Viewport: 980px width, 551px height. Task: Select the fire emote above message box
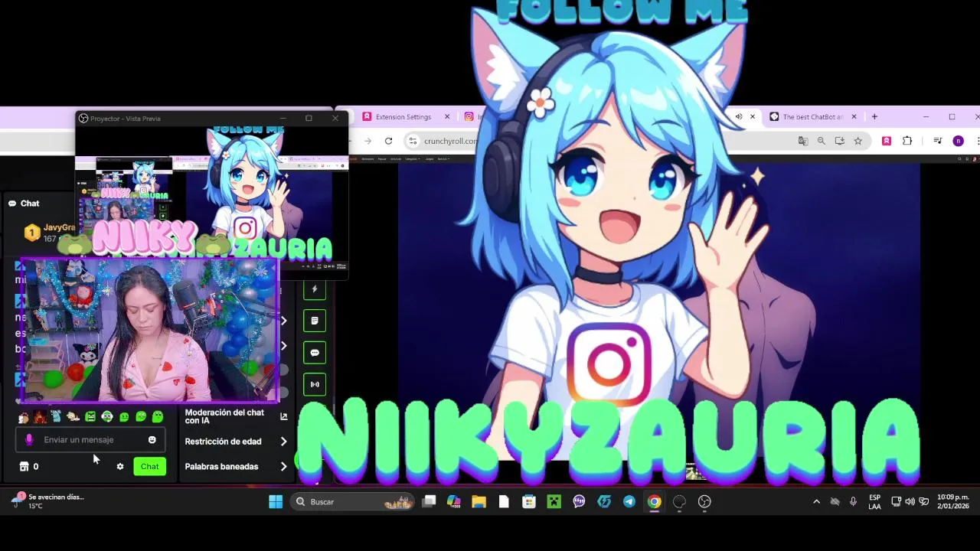(40, 417)
